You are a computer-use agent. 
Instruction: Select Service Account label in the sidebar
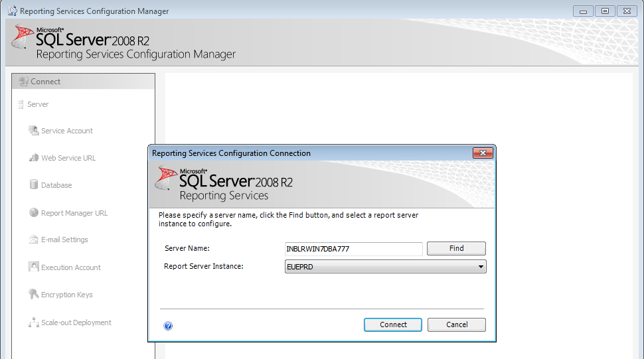tap(67, 131)
